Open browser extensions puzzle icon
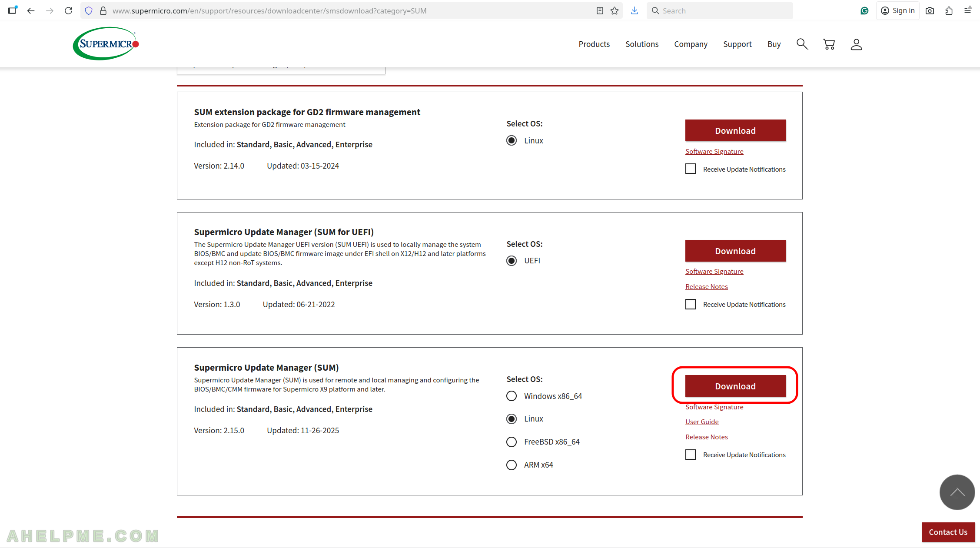Screen dimensions: 980x548 949,11
